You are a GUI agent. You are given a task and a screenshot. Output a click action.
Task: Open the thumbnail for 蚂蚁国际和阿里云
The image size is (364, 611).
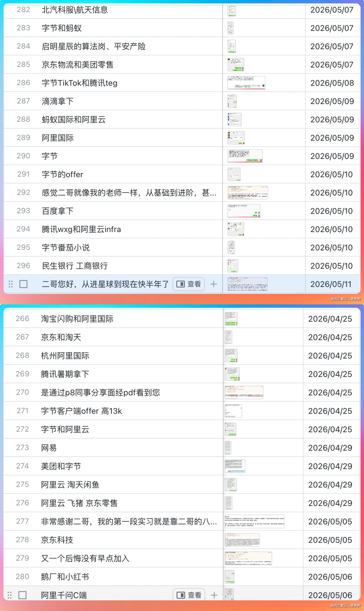[234, 119]
